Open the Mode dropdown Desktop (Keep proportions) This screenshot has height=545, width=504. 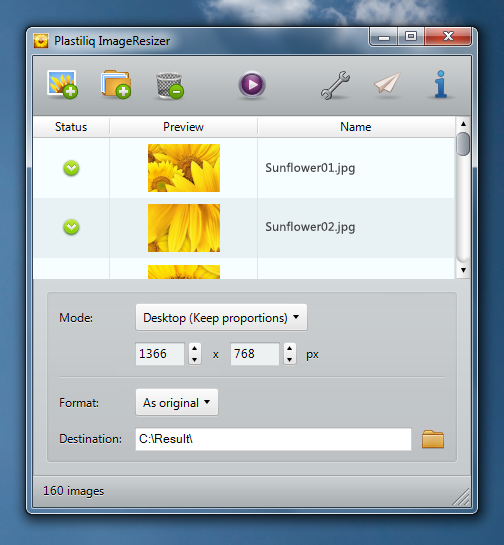click(221, 318)
